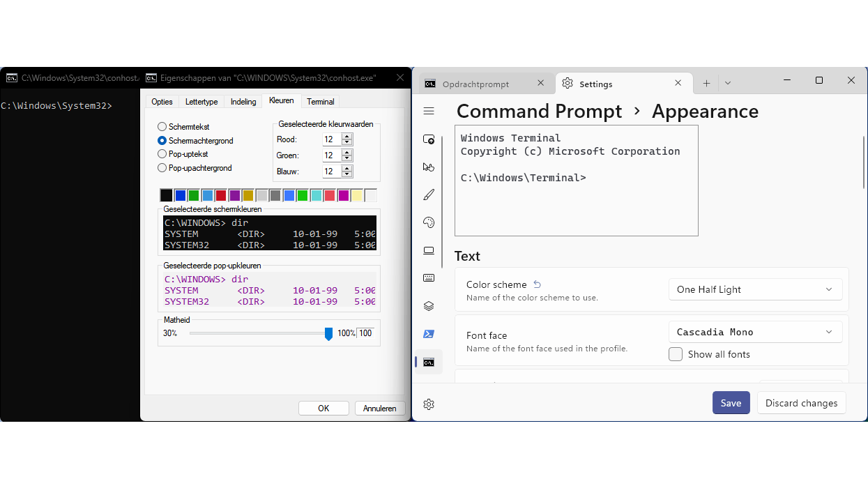Click the Matheid opacity value field
Screen dimensions: 868x488
point(365,333)
